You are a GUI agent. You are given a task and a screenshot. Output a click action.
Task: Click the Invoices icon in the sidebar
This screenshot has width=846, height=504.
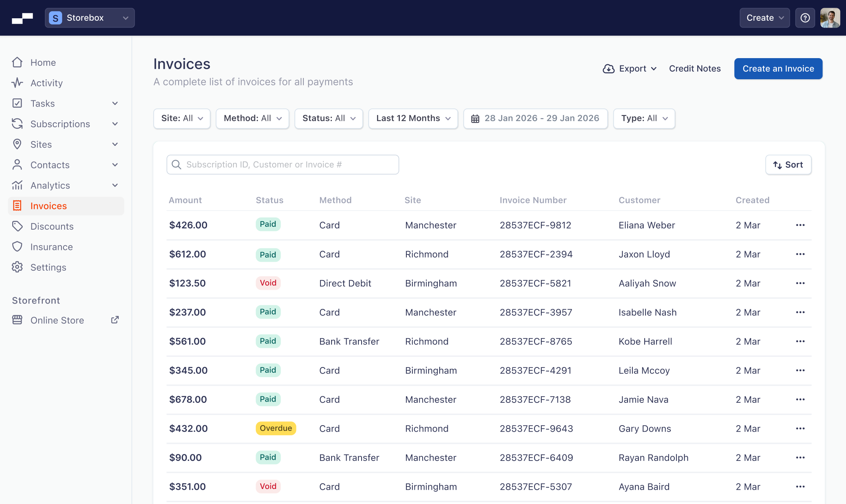pos(17,206)
